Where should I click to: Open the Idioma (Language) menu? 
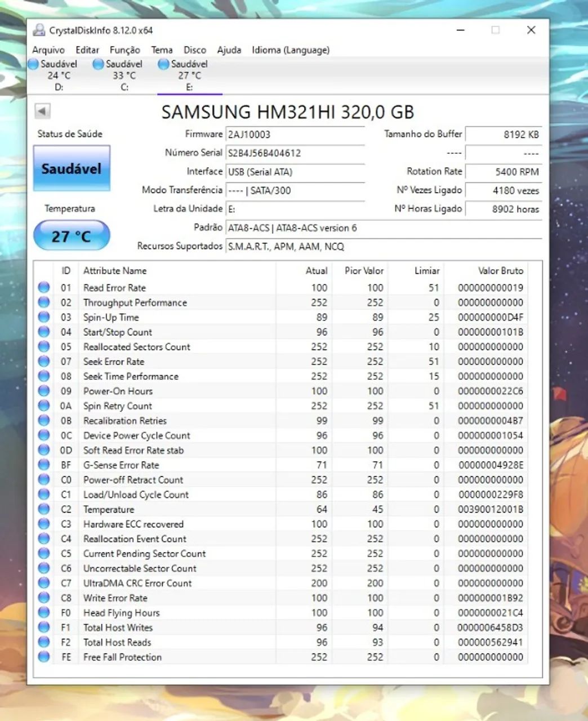(x=291, y=50)
